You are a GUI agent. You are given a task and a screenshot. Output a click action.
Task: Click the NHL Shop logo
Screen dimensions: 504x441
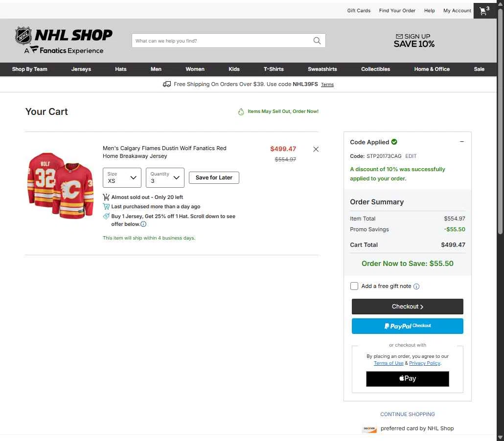[x=64, y=41]
